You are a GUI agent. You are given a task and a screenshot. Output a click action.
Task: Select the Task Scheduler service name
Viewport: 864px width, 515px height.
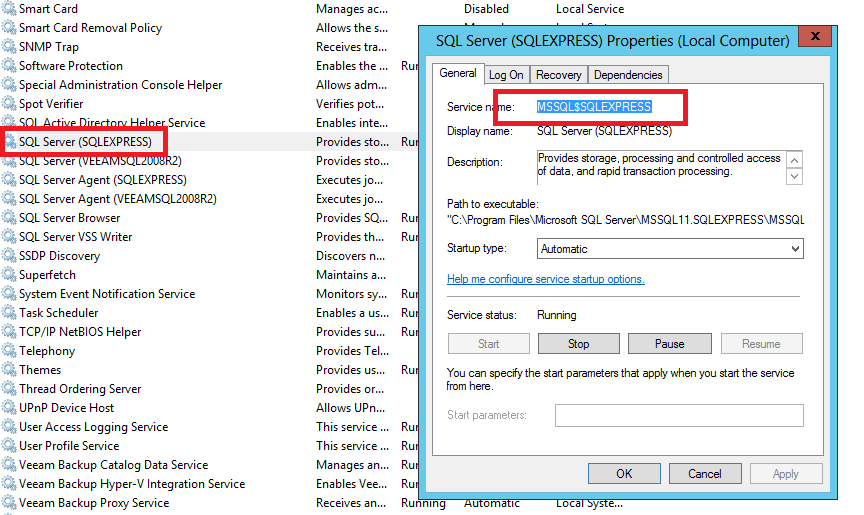tap(58, 313)
